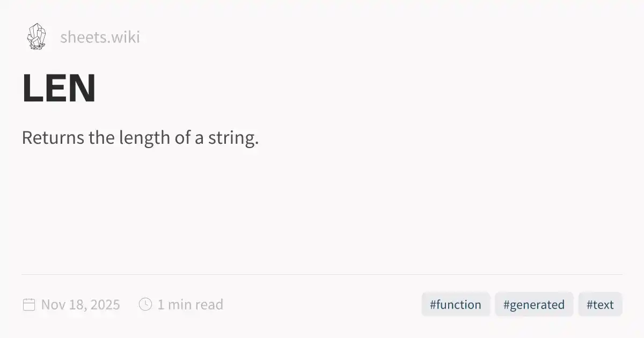The width and height of the screenshot is (644, 338).
Task: Click the crystal logo icon
Action: (36, 36)
